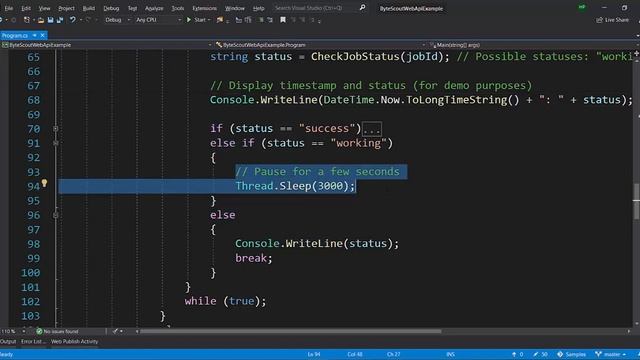Click the Samples repository indicator
This screenshot has height=360, width=640.
click(571, 354)
